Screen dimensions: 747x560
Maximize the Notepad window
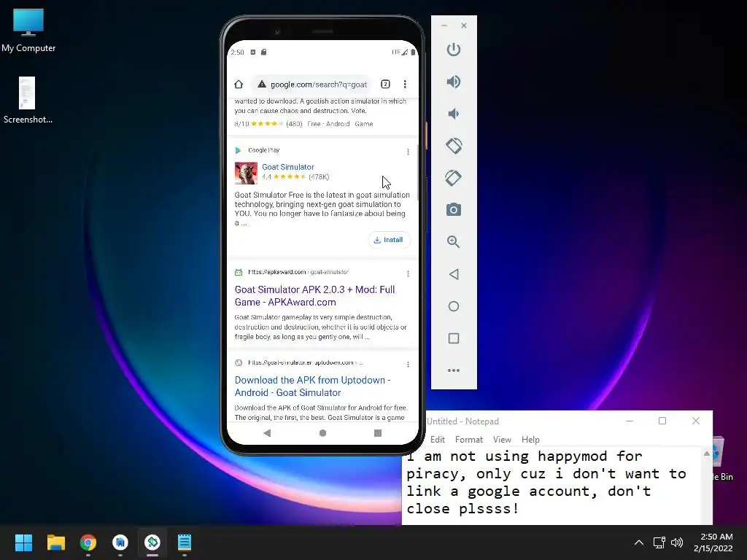click(x=662, y=421)
